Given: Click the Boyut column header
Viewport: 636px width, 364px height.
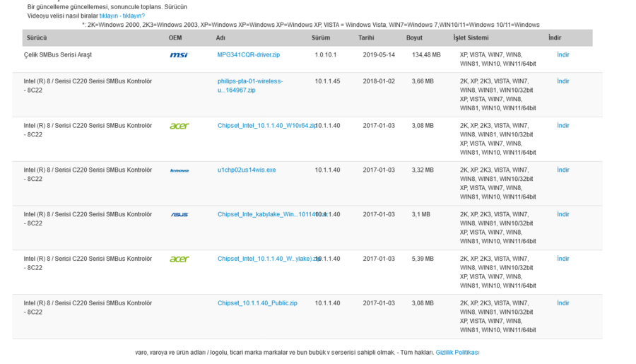Looking at the screenshot, I should point(414,37).
